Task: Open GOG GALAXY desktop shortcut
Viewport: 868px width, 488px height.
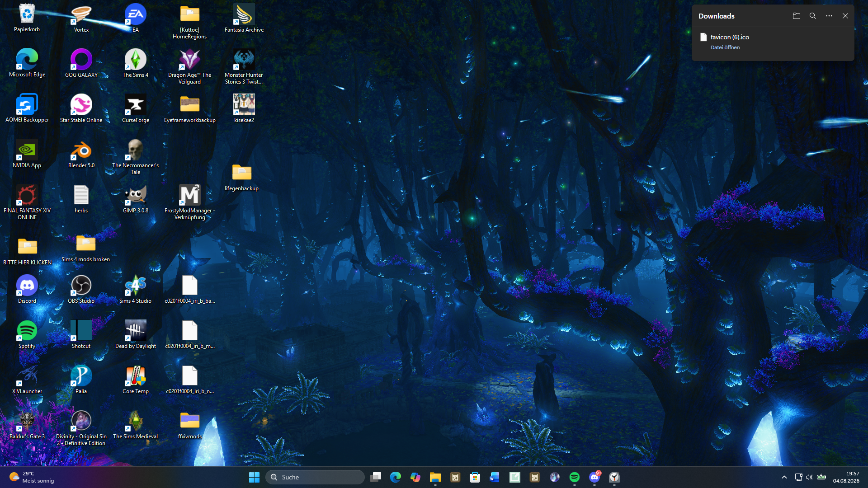Action: [x=81, y=63]
